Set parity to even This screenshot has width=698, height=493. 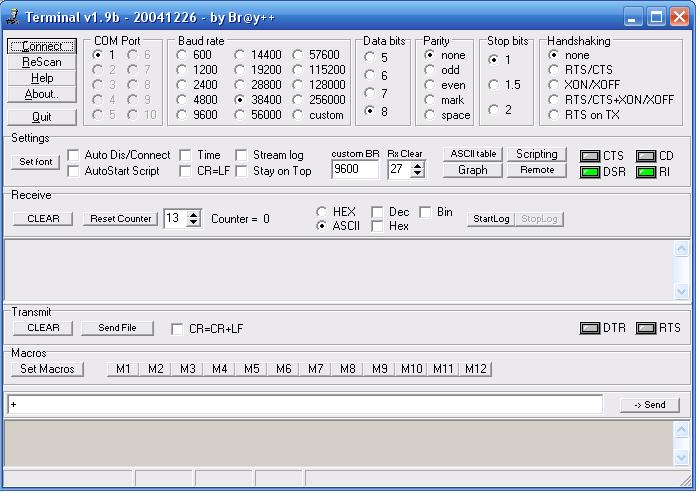coord(430,85)
